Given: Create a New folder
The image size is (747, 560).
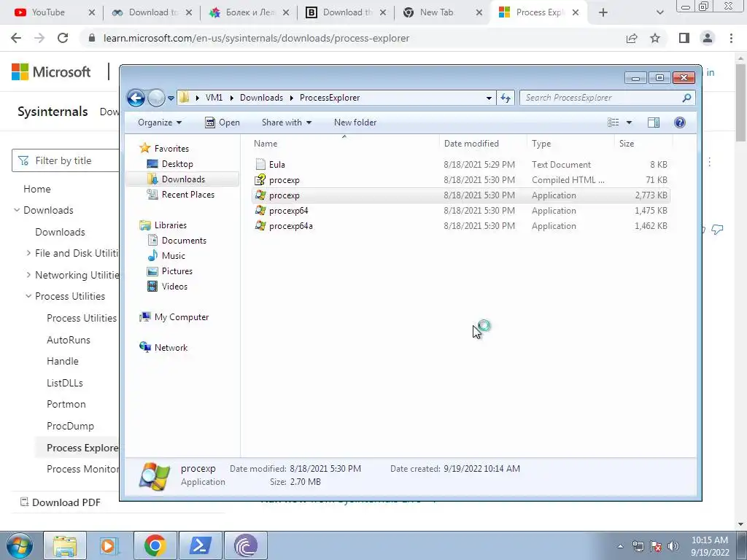Looking at the screenshot, I should (x=355, y=122).
